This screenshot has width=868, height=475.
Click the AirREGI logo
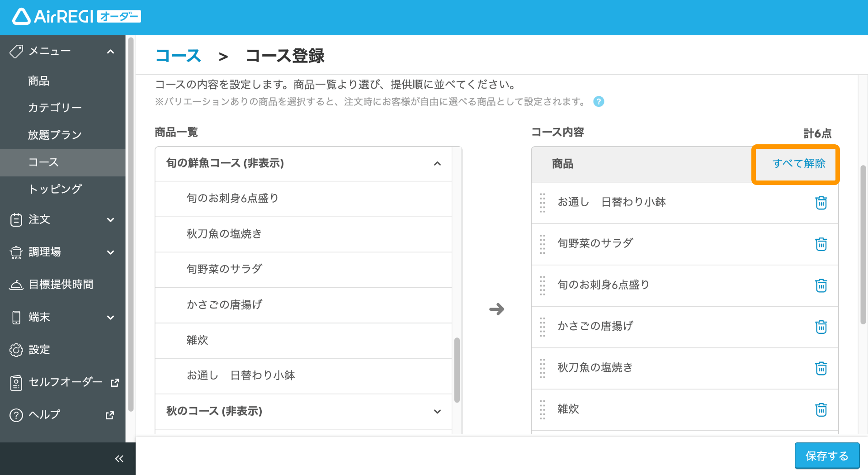click(x=76, y=17)
